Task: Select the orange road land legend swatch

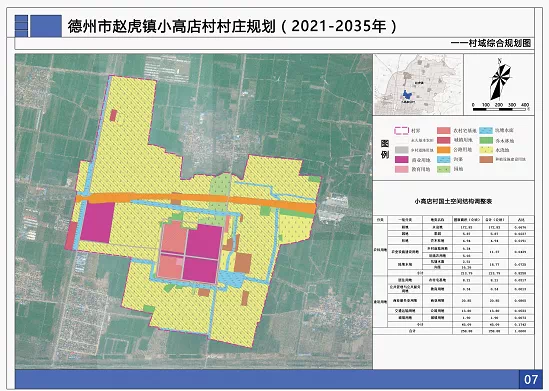Action: point(444,150)
